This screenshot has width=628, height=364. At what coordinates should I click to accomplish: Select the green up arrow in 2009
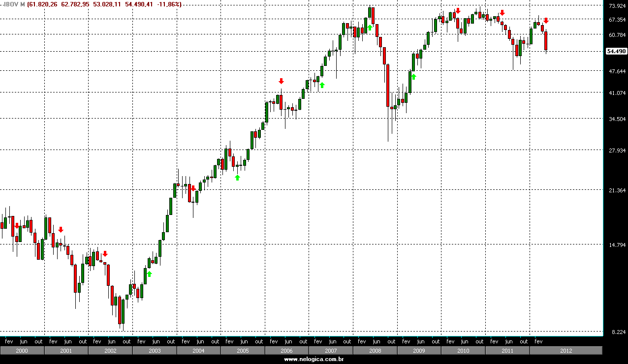(x=413, y=76)
